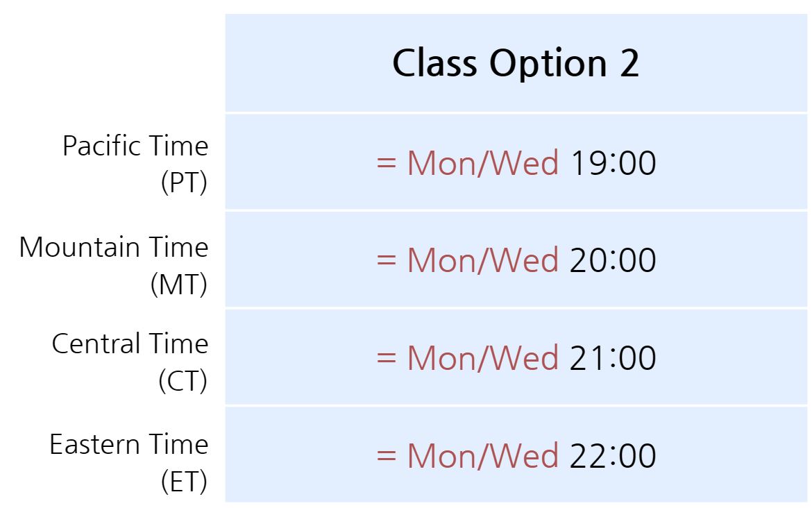Select the Pacific Time (PT) label
The width and height of the screenshot is (812, 508).
135,164
